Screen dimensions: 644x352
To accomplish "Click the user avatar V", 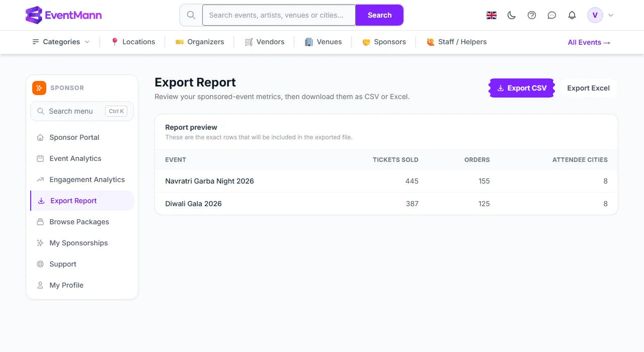I will [595, 15].
